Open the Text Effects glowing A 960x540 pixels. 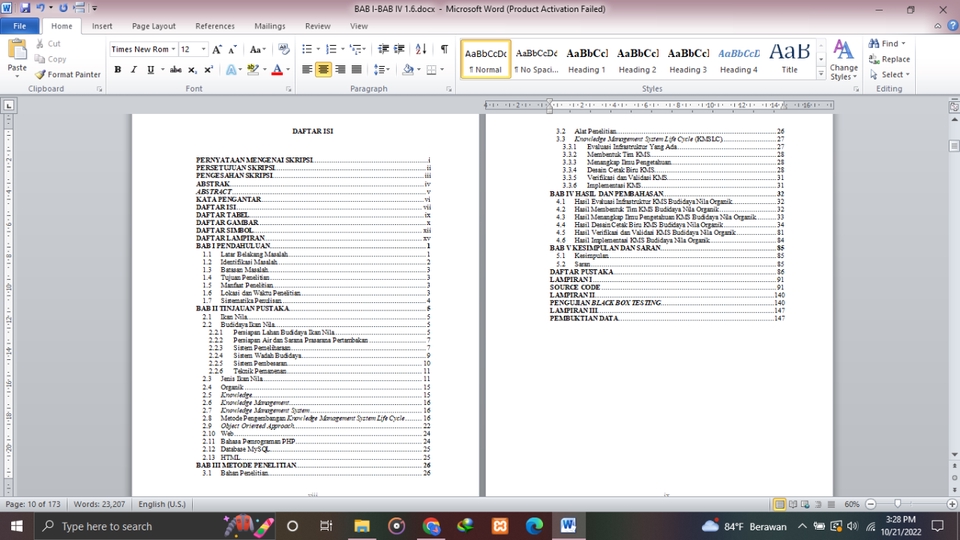point(231,70)
